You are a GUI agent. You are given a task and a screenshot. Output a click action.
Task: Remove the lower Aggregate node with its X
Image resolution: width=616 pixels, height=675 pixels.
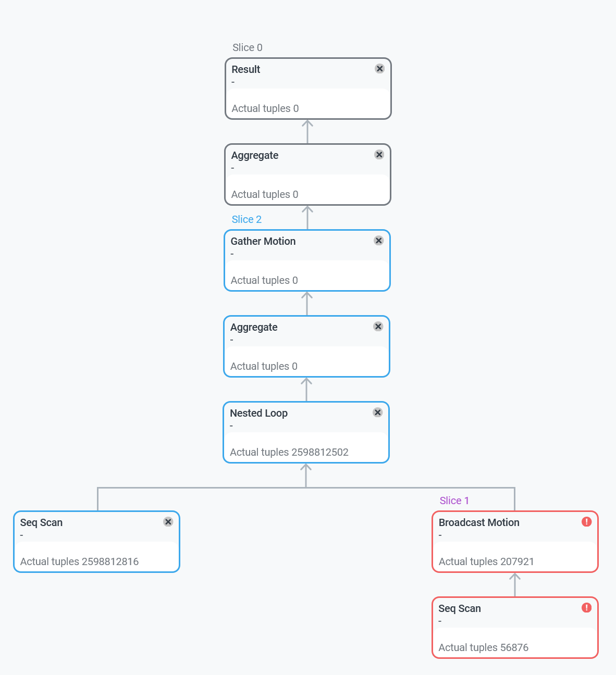[x=378, y=326]
